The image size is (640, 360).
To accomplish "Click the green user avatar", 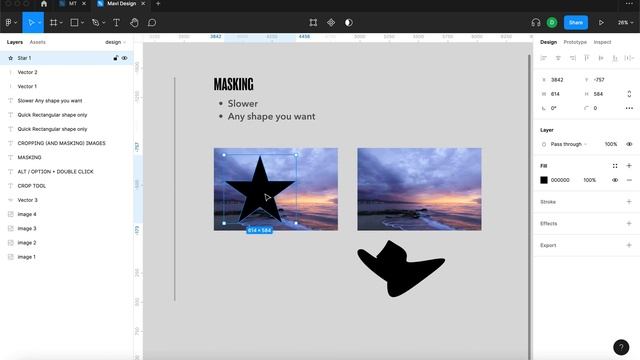I will (552, 22).
